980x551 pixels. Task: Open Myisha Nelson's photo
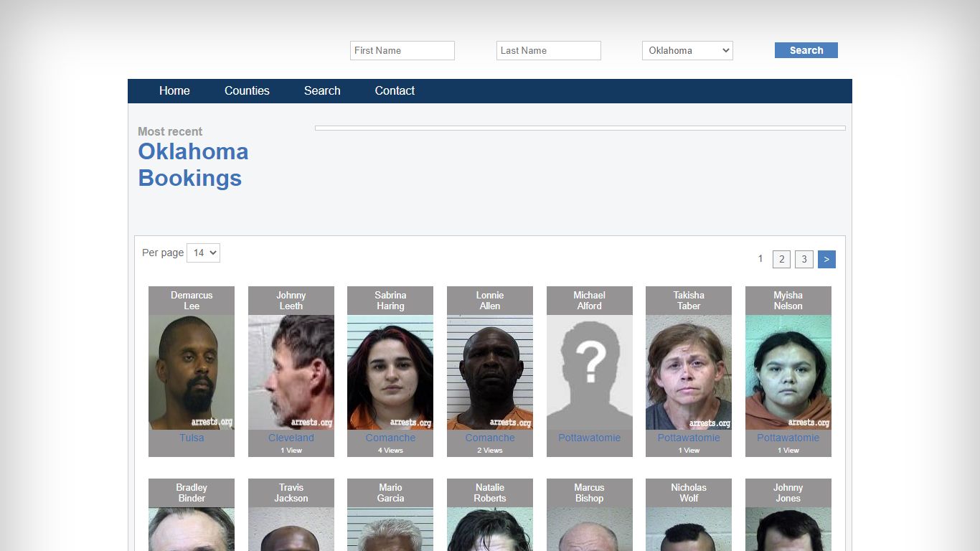click(x=788, y=372)
